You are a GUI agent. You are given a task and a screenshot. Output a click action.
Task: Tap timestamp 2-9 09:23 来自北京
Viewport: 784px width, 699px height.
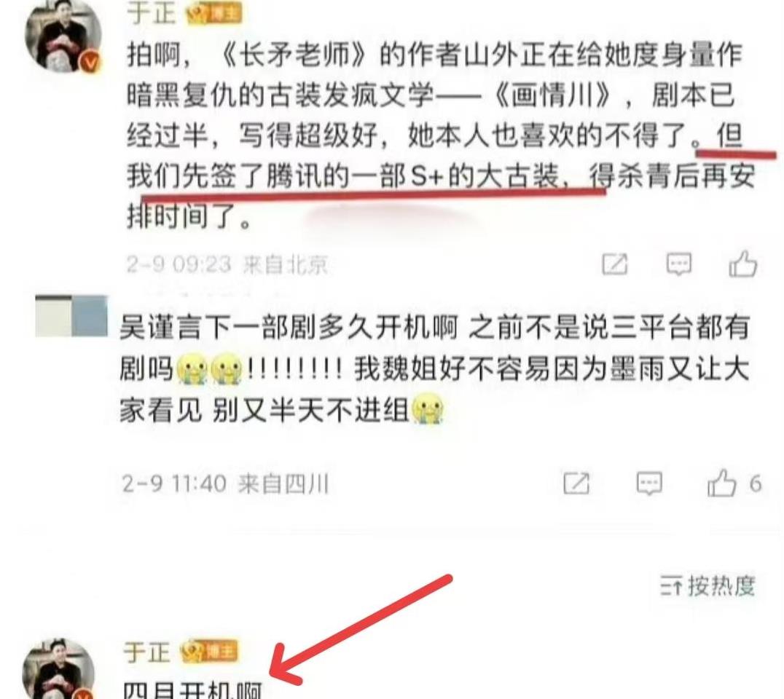(227, 264)
